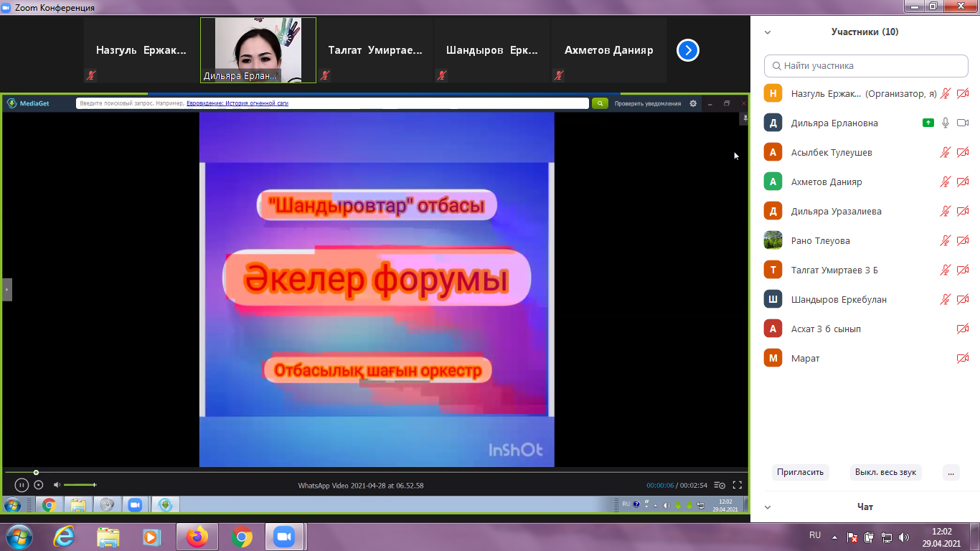Screen dimensions: 980x551
Task: Mute the MediaGet player speaker icon
Action: [57, 485]
